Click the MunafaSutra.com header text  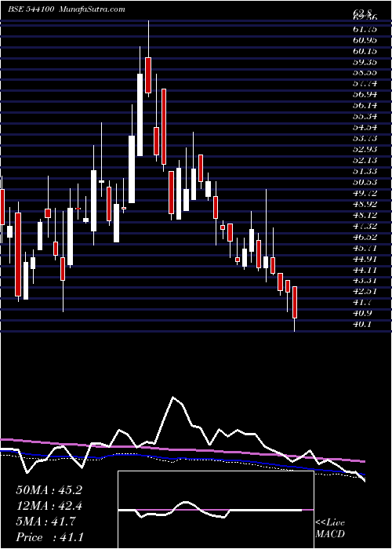(x=93, y=9)
